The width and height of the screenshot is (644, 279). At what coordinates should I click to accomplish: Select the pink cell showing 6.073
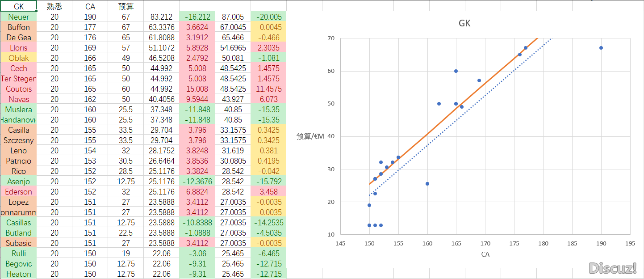tap(269, 99)
